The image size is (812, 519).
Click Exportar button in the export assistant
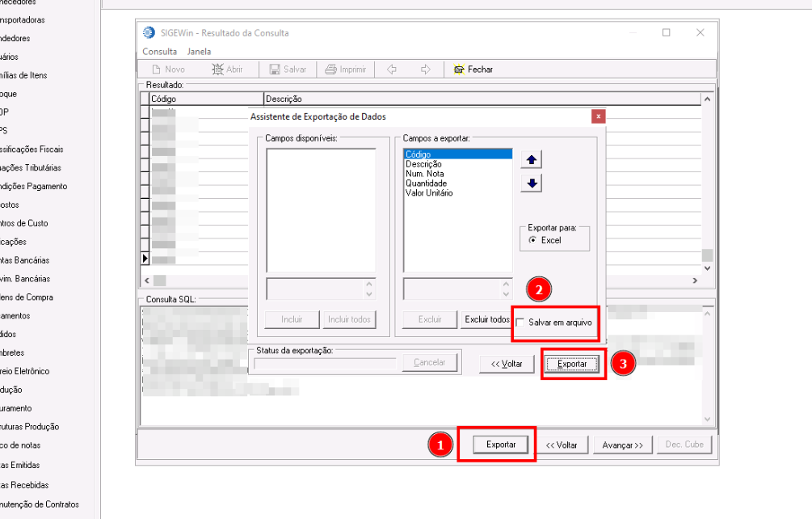click(x=572, y=364)
